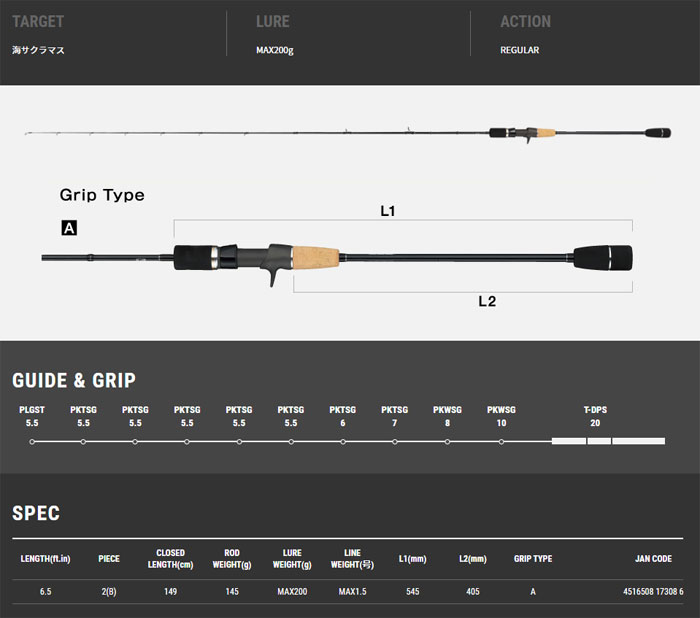This screenshot has width=700, height=618.
Task: Click the JAN CODE column header
Action: coord(653,559)
